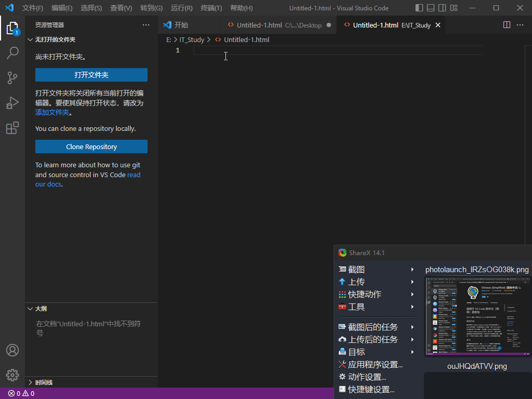This screenshot has width=532, height=399.
Task: Expand ShareX 上传后的任务 submenu
Action: [377, 340]
